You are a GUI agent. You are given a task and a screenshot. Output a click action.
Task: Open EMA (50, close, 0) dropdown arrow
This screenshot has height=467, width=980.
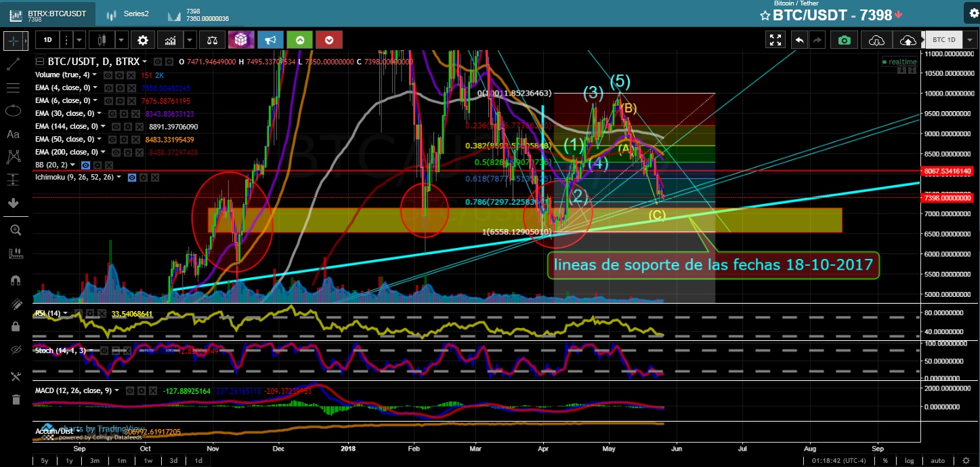(100, 139)
